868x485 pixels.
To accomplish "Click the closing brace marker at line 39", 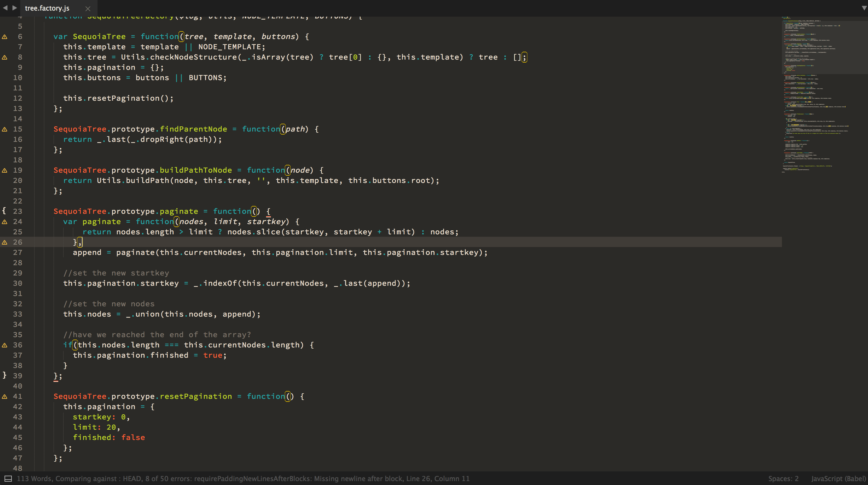I will [x=4, y=375].
